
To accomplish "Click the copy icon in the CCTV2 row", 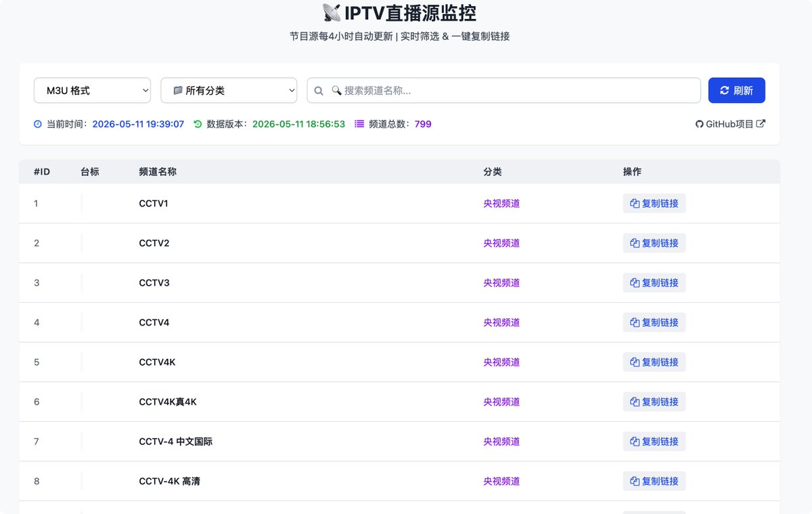I will 635,243.
